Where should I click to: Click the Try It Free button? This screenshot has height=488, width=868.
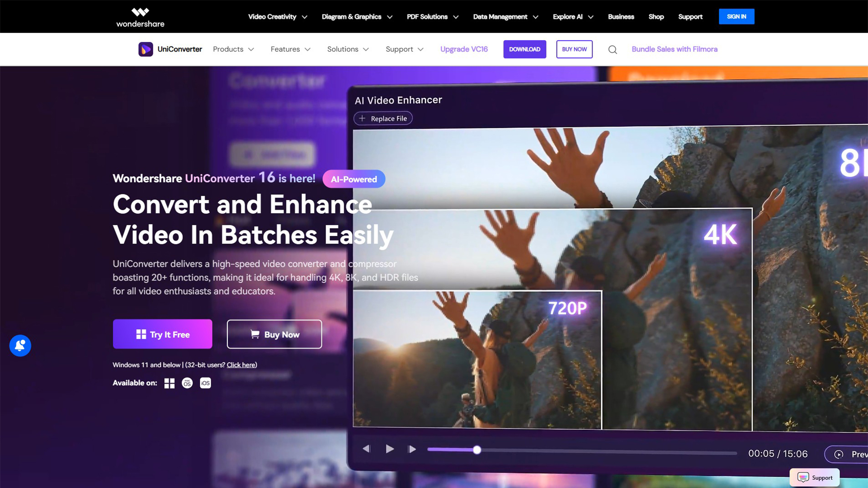click(x=162, y=334)
